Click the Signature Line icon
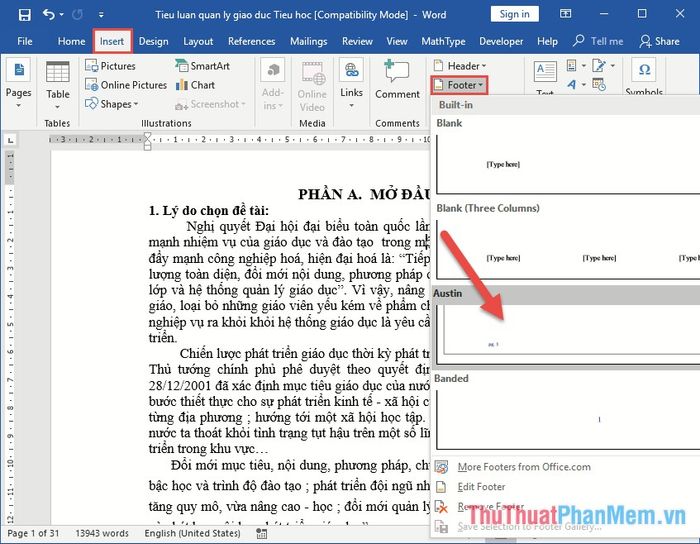700x544 pixels. tap(603, 66)
